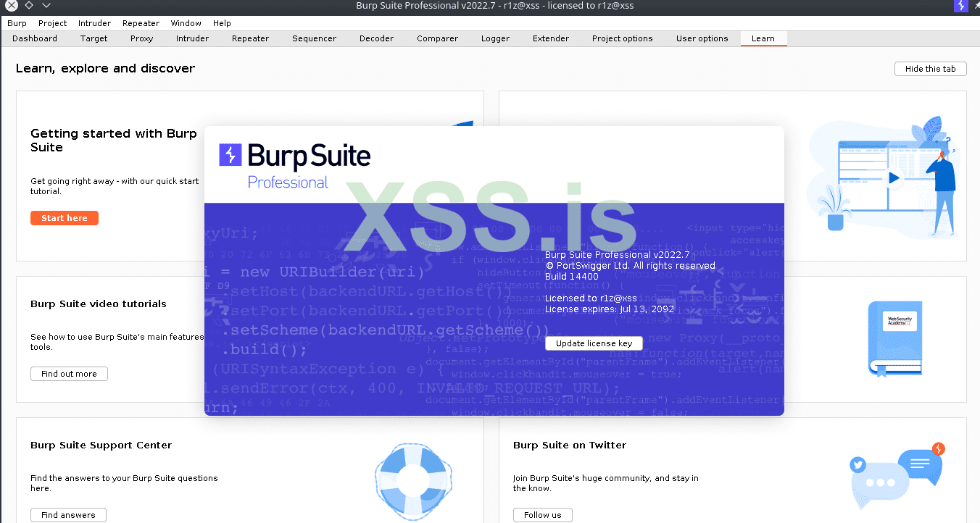Screen dimensions: 980x523
Task: Click Find out more for video tutorials
Action: [69, 374]
